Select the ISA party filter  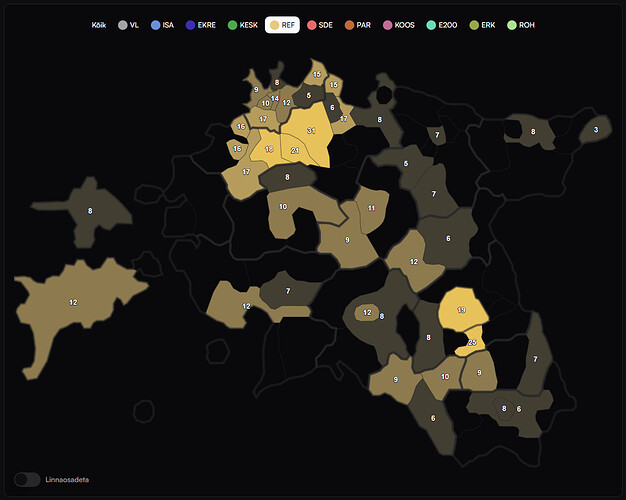click(x=162, y=25)
